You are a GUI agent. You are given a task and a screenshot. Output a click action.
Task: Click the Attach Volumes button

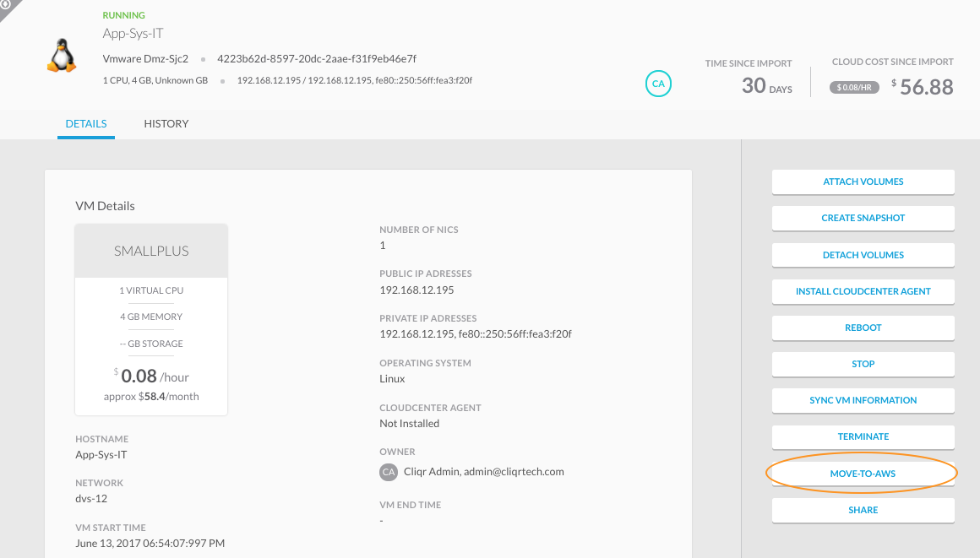click(863, 181)
